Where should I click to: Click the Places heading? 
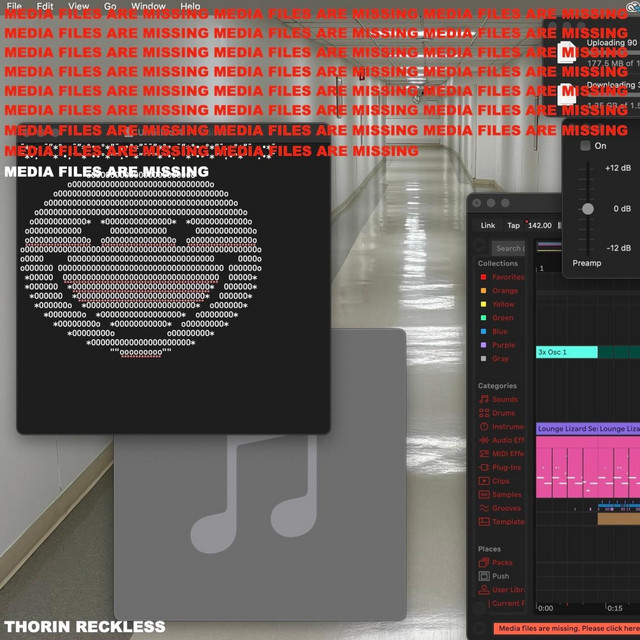(x=489, y=549)
